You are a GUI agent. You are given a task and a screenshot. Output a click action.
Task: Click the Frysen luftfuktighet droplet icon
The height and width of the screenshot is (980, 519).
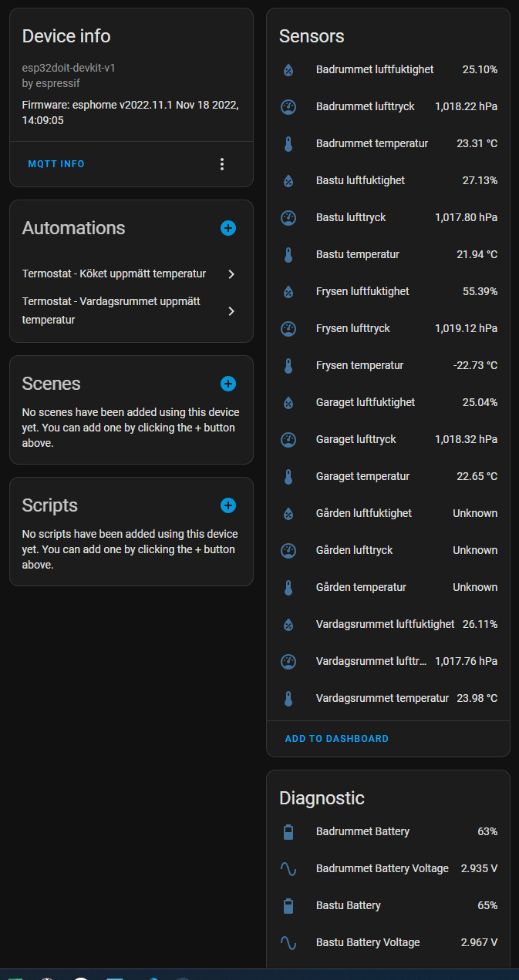[288, 291]
